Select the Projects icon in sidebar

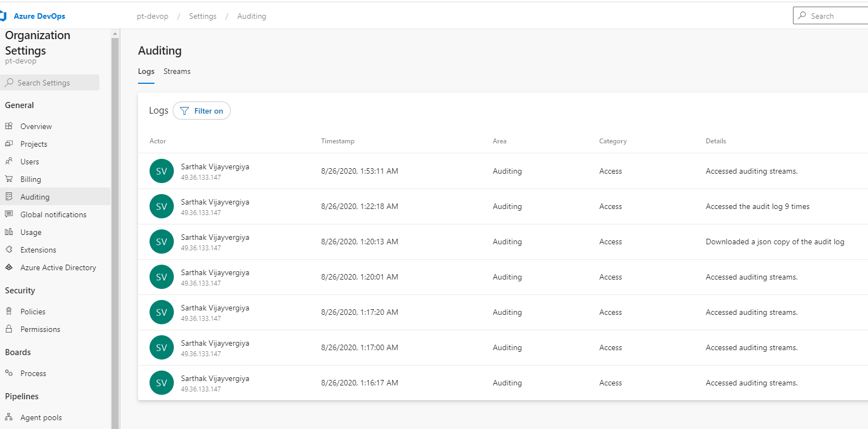[x=9, y=144]
